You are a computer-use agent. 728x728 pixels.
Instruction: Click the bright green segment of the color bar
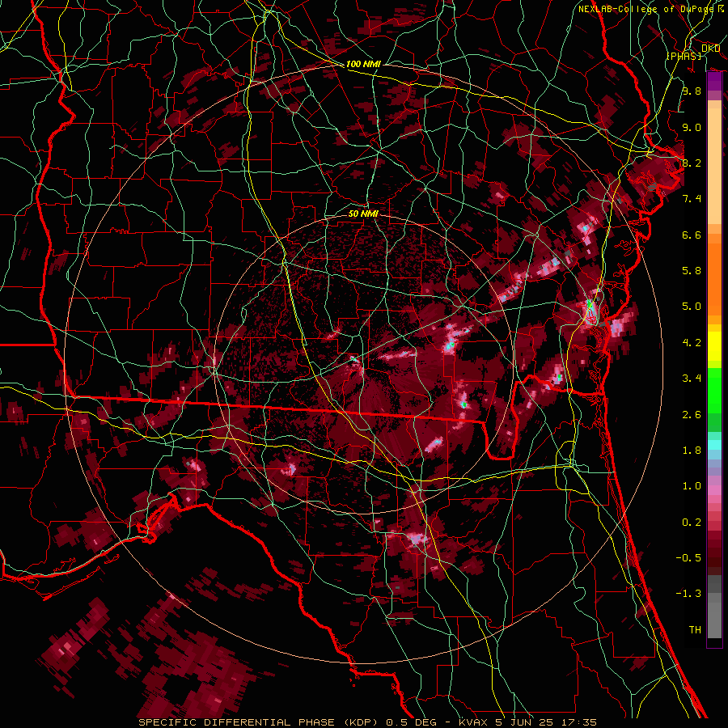[714, 390]
